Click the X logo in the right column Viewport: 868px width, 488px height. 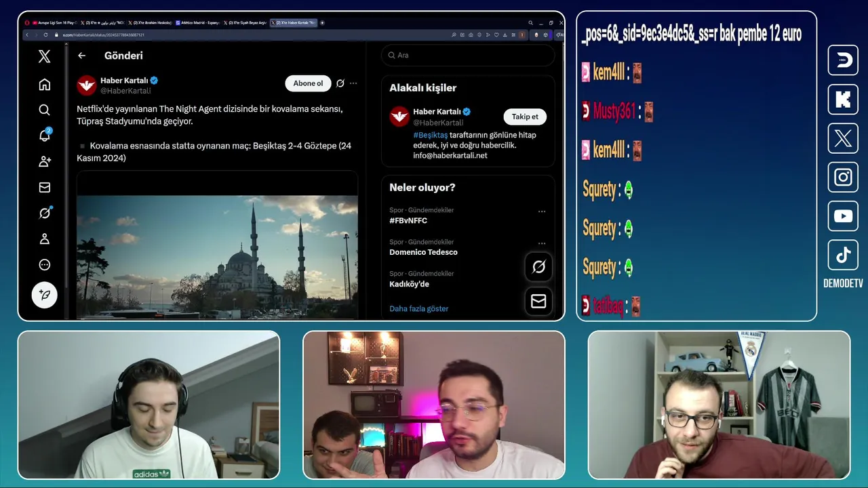point(843,138)
